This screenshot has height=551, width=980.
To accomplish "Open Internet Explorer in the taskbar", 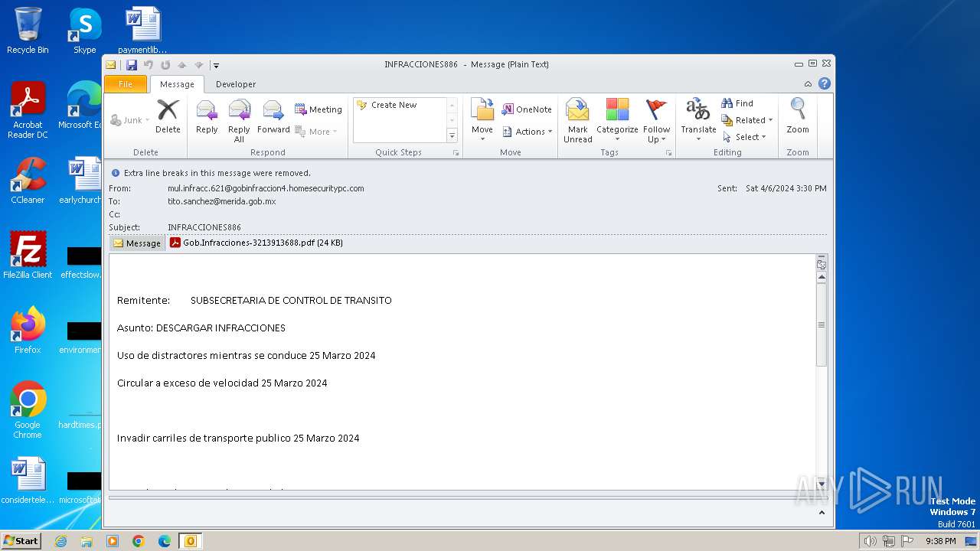I will (x=60, y=541).
